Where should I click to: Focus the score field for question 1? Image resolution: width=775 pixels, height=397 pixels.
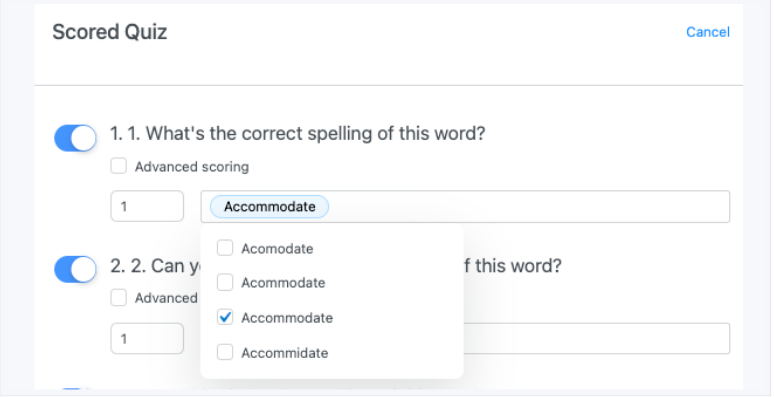point(147,206)
